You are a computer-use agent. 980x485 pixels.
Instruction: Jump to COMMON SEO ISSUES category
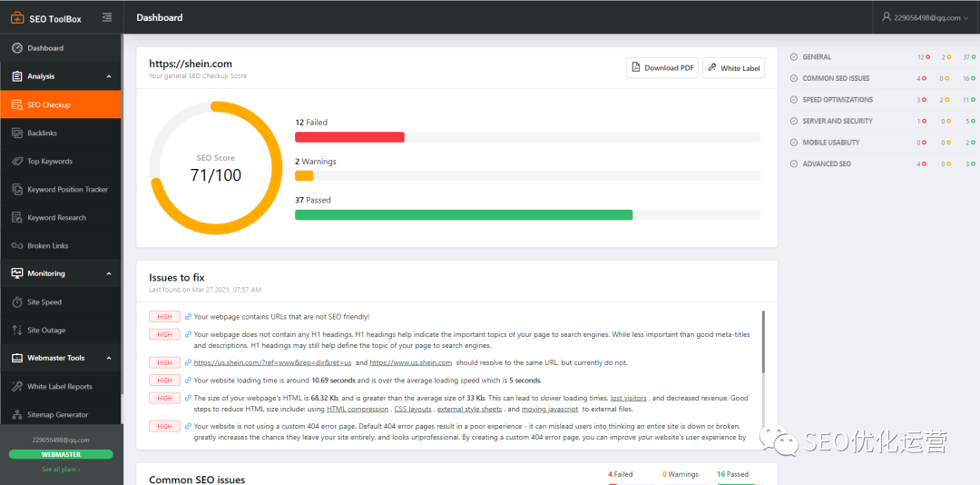[836, 78]
